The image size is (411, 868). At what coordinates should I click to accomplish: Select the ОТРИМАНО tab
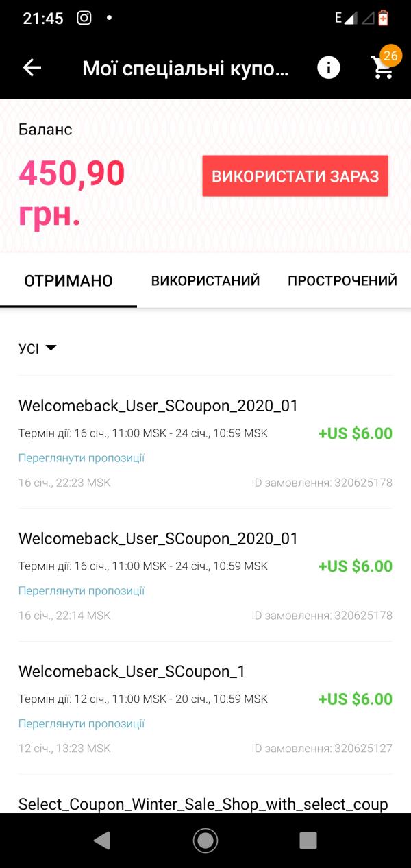click(x=68, y=281)
